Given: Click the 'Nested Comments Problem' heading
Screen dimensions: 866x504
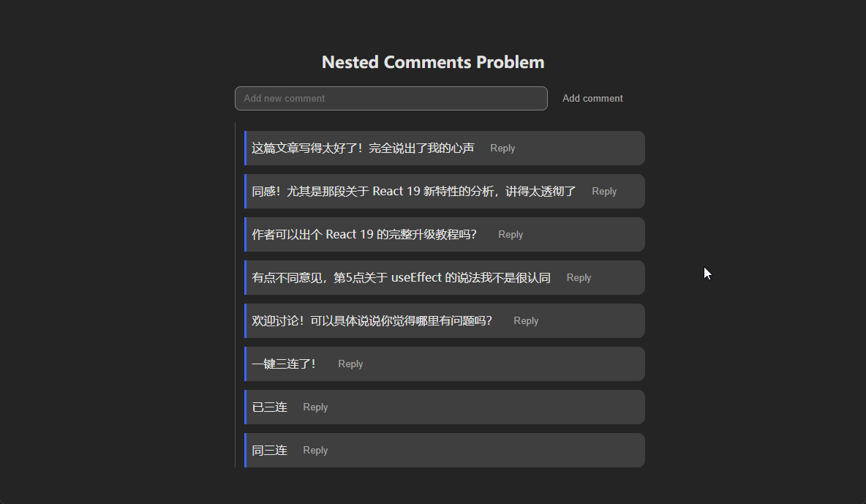Looking at the screenshot, I should (x=433, y=62).
